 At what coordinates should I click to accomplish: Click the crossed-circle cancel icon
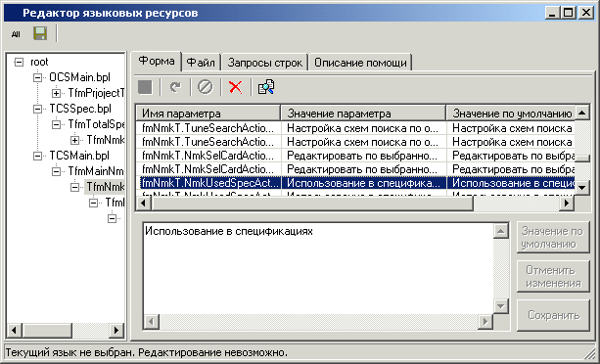[x=206, y=87]
